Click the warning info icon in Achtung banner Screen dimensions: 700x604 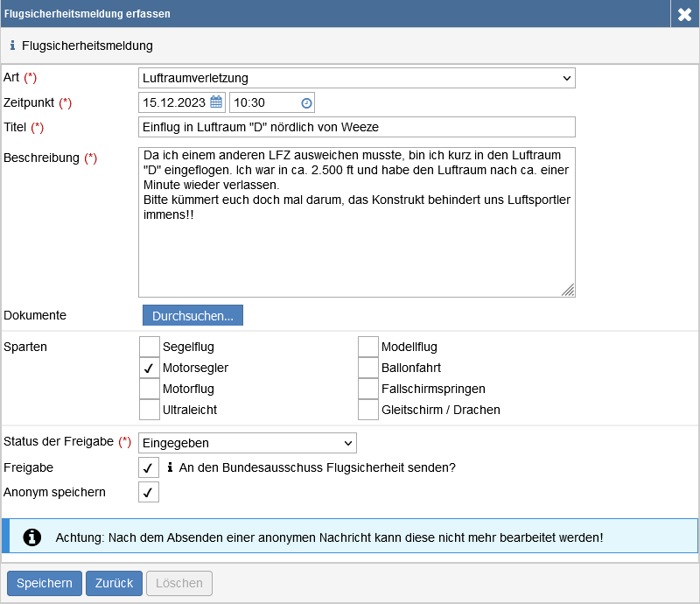(x=32, y=537)
